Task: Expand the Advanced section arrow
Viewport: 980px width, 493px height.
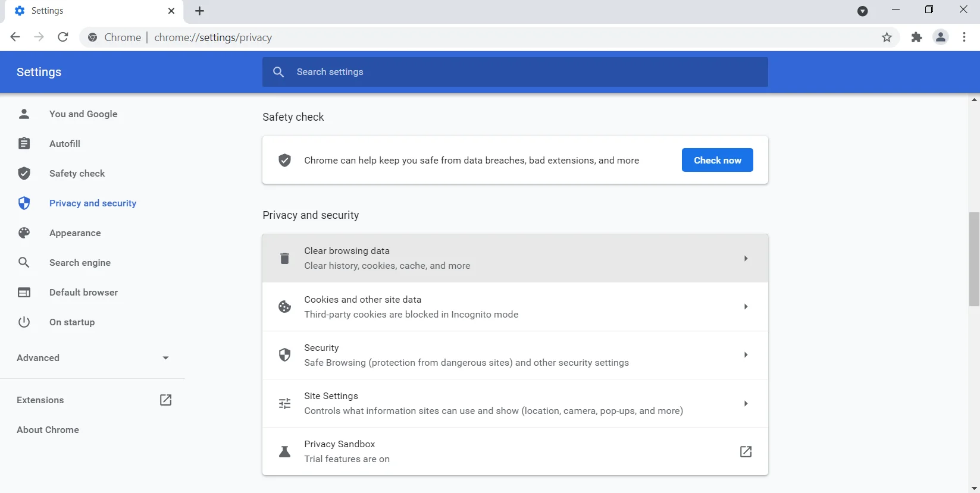Action: [165, 358]
